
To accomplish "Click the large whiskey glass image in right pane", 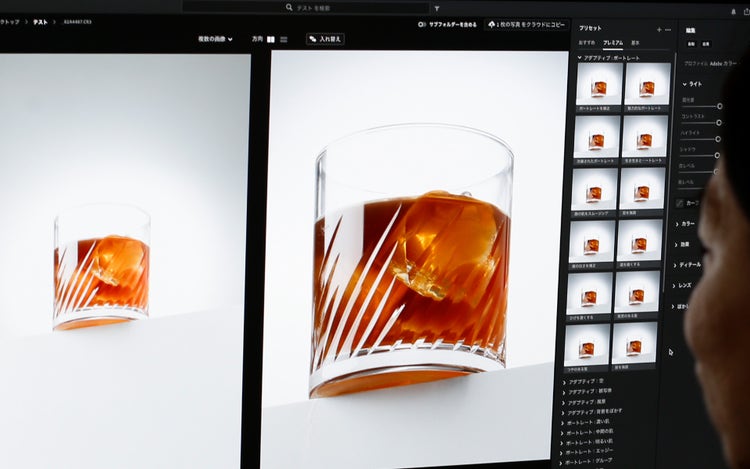I will point(410,262).
